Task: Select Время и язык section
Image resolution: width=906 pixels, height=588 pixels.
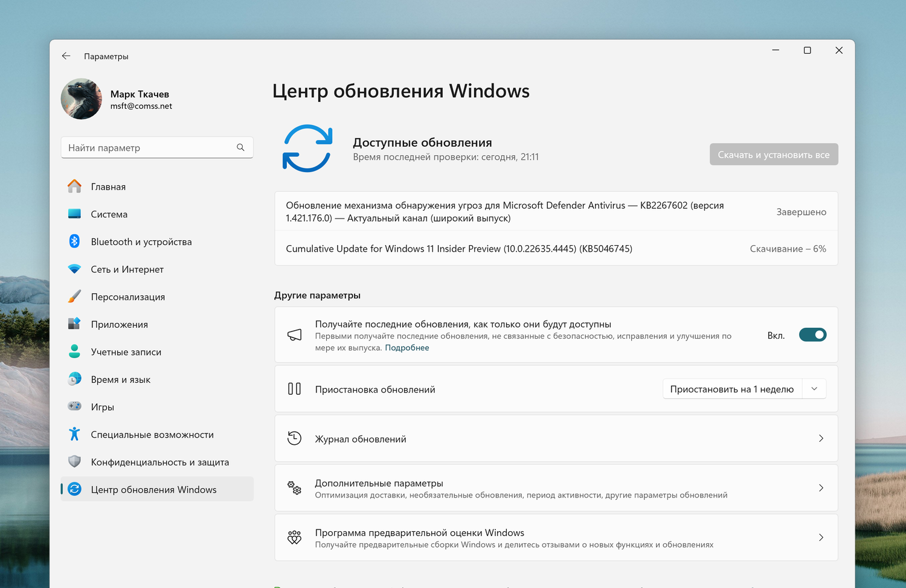Action: (x=157, y=379)
